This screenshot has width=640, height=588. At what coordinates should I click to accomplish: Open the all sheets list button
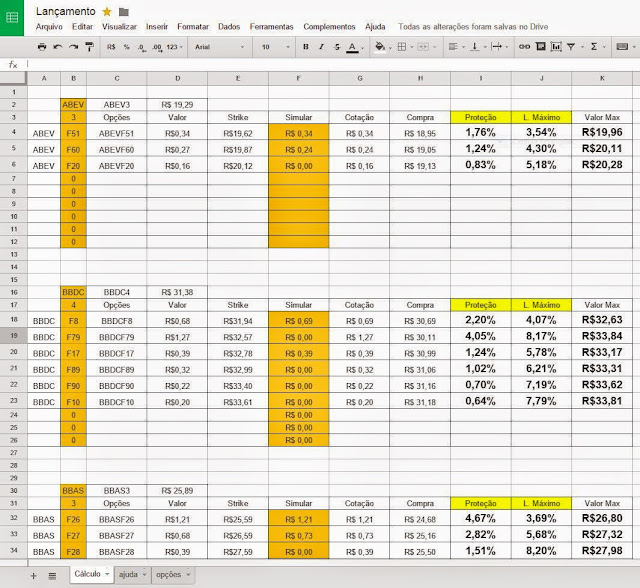[52, 576]
